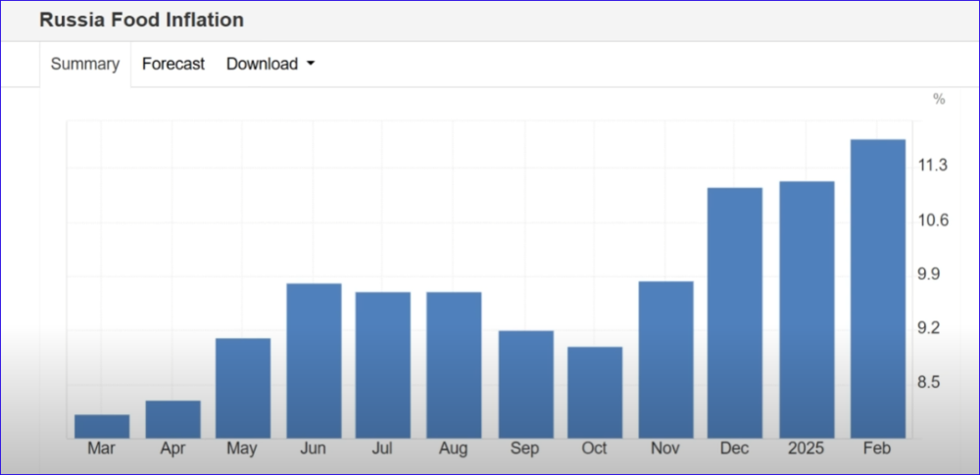The image size is (980, 475).
Task: Choose the 2025 bar in chart
Action: click(x=807, y=309)
